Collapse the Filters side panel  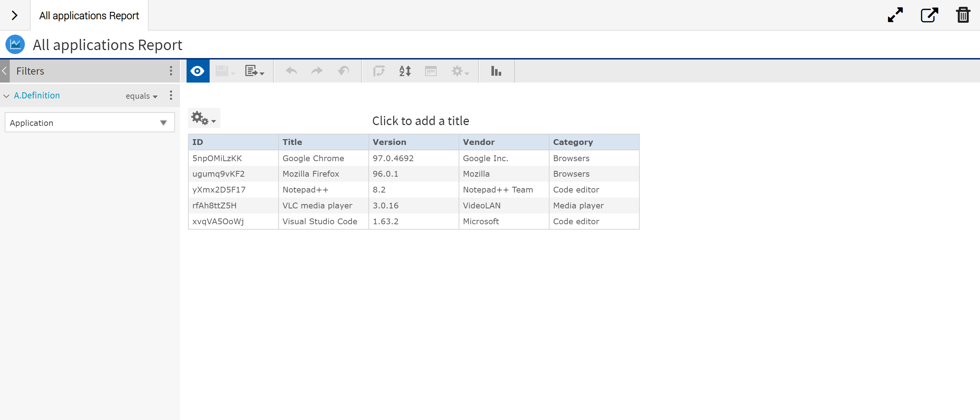[5, 71]
